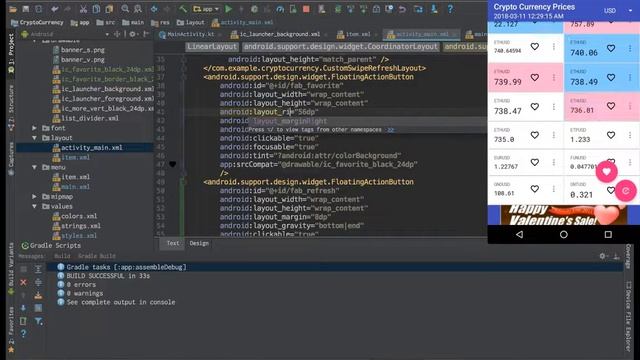
Task: Tap the emulator Back navigation triangle
Action: pyautogui.click(x=519, y=234)
